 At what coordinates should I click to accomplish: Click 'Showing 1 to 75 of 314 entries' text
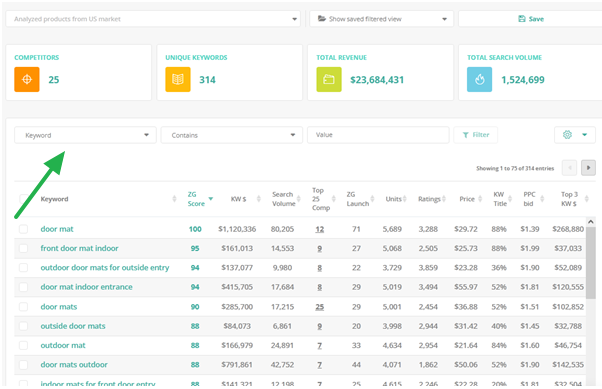515,168
